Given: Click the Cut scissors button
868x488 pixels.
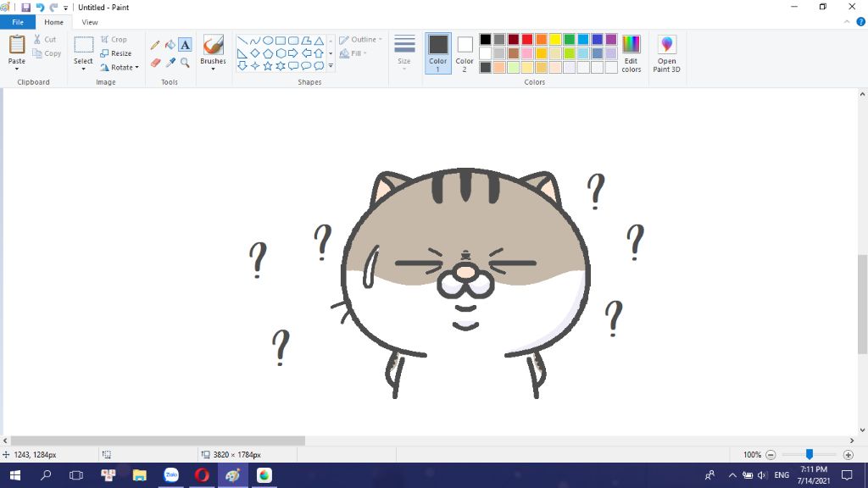Looking at the screenshot, I should point(45,39).
